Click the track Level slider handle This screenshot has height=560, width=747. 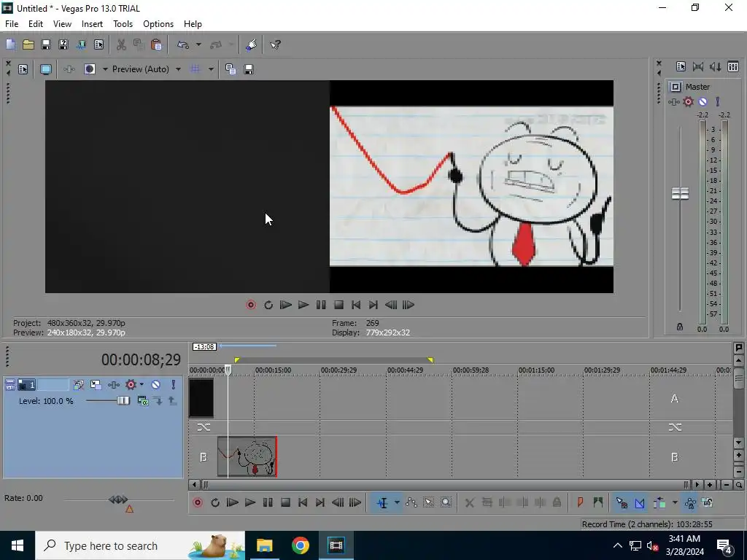click(x=123, y=401)
